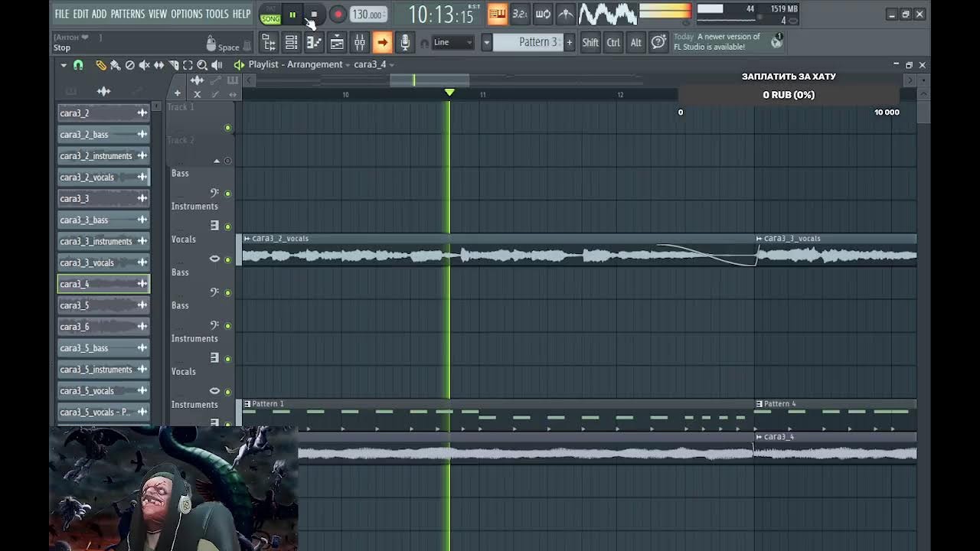The image size is (980, 551).
Task: Add a new pattern with the plus button
Action: pos(569,42)
